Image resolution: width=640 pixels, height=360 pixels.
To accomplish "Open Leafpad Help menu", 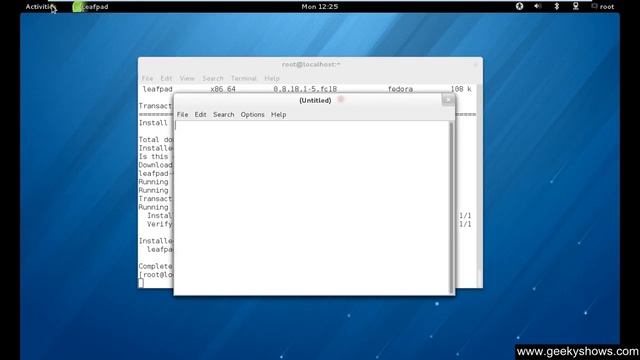I will tap(278, 115).
